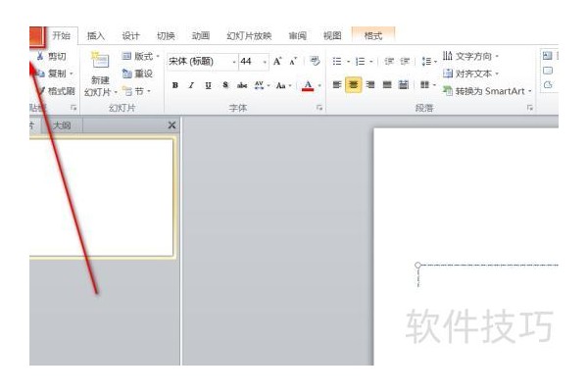The width and height of the screenshot is (588, 392).
Task: Select the rectangle shape in gallery
Action: tap(548, 71)
